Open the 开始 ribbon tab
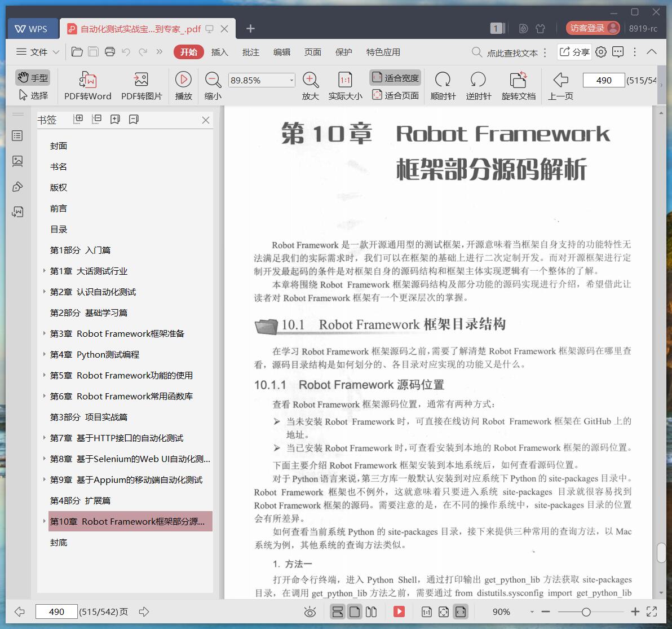This screenshot has height=629, width=672. [188, 52]
